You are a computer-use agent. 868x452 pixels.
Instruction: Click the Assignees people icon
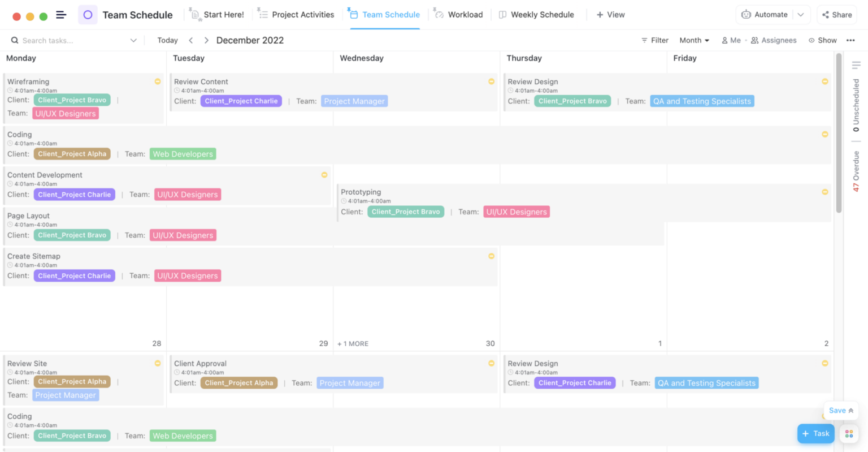(755, 40)
